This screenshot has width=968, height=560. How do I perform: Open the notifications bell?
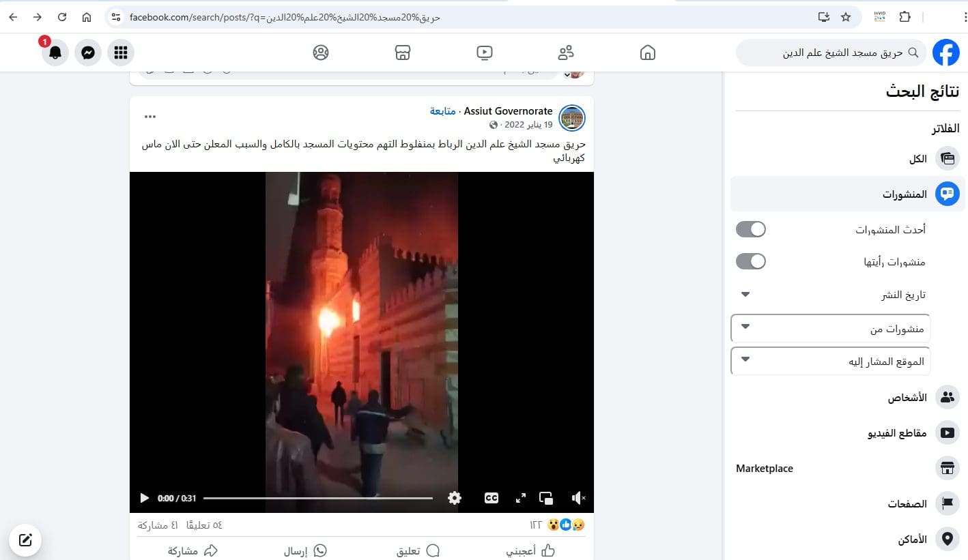55,53
